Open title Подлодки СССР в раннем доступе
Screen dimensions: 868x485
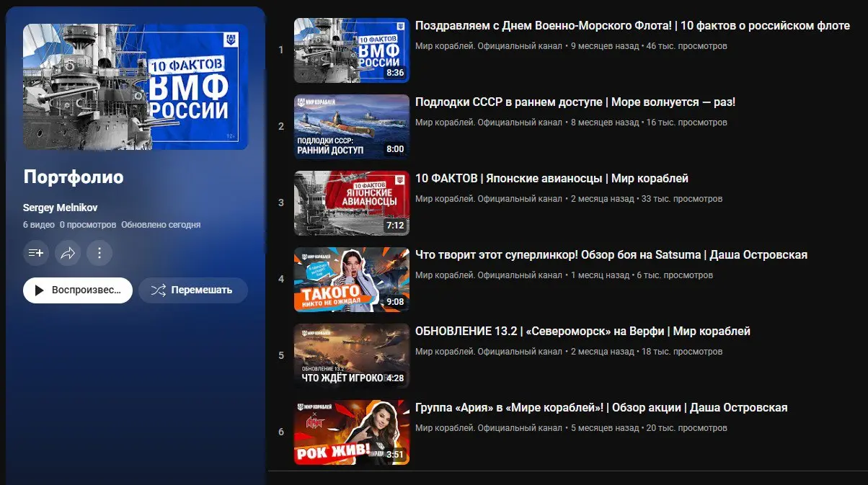(x=575, y=102)
